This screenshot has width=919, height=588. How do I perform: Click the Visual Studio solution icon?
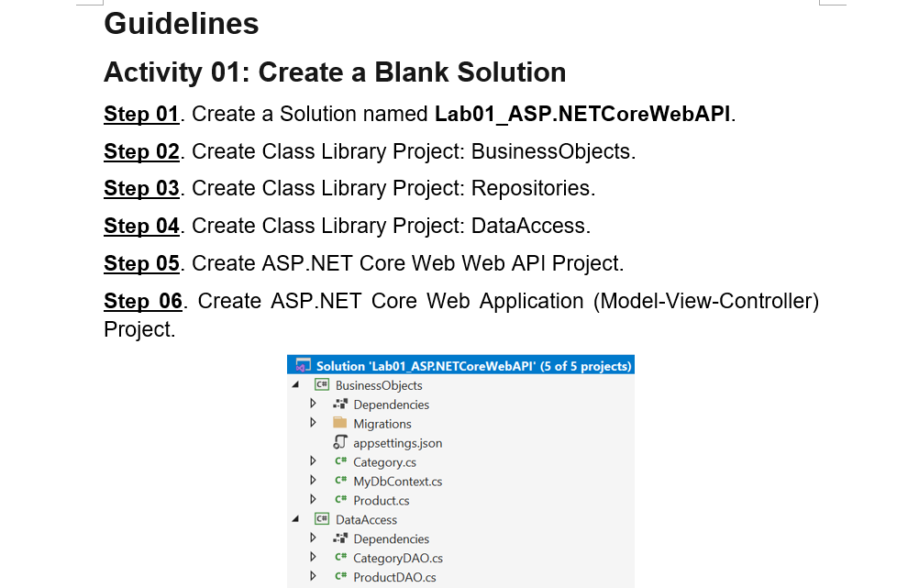coord(303,365)
